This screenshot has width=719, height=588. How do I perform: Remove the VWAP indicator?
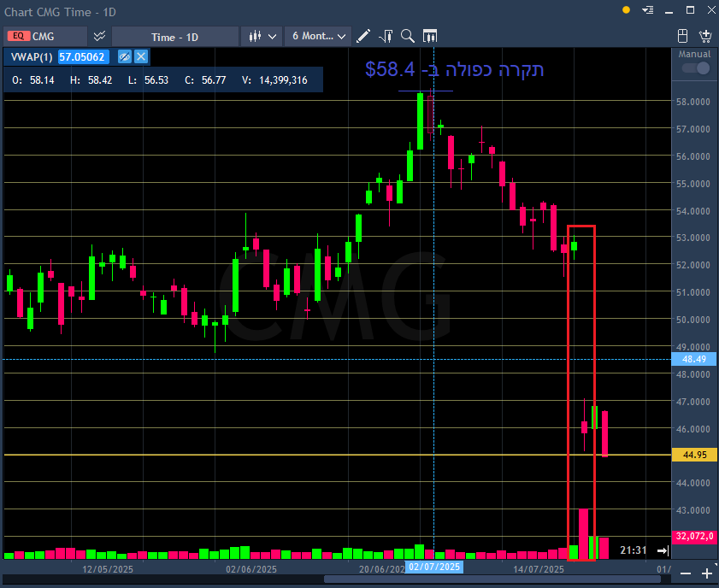pos(141,56)
